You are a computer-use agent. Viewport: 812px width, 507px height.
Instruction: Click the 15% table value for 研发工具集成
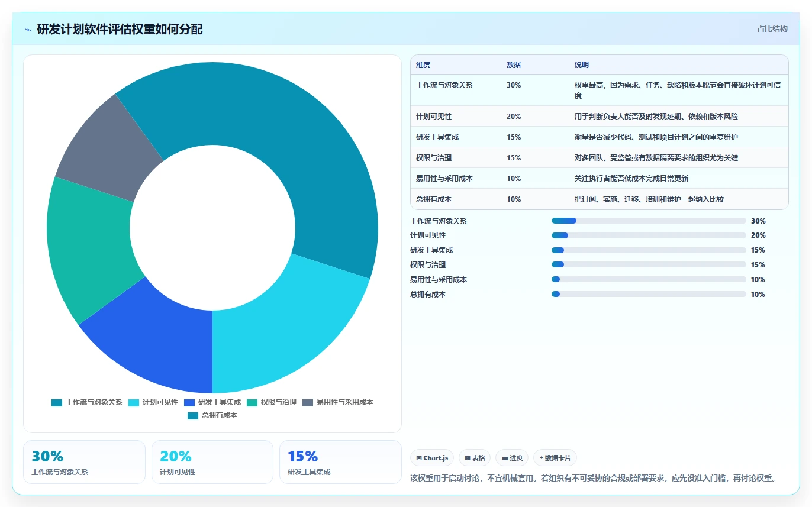(514, 137)
